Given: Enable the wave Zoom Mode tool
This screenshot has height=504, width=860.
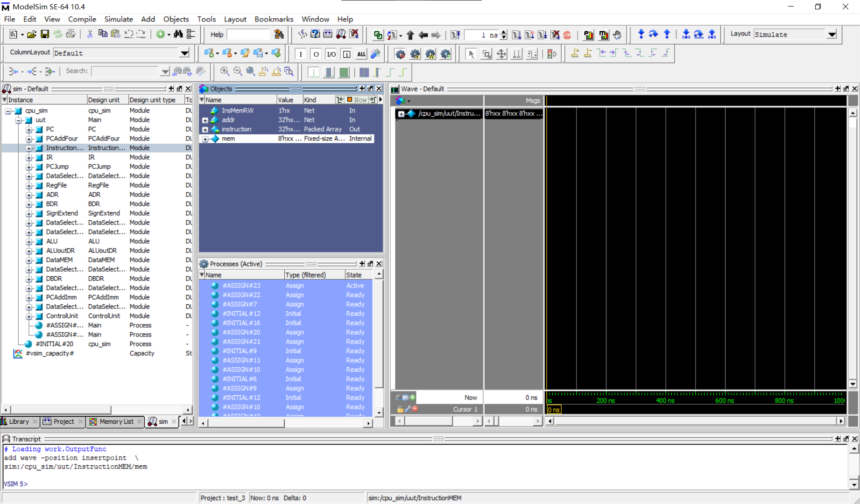Looking at the screenshot, I should [x=486, y=54].
